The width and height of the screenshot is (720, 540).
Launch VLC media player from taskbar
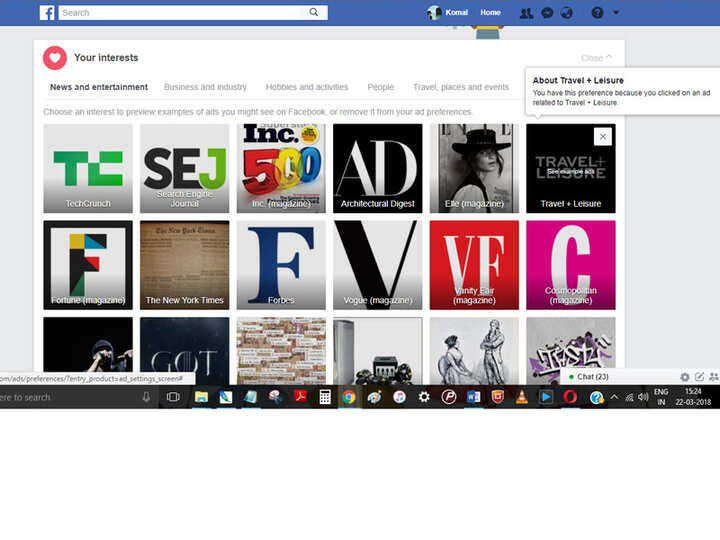pos(522,397)
